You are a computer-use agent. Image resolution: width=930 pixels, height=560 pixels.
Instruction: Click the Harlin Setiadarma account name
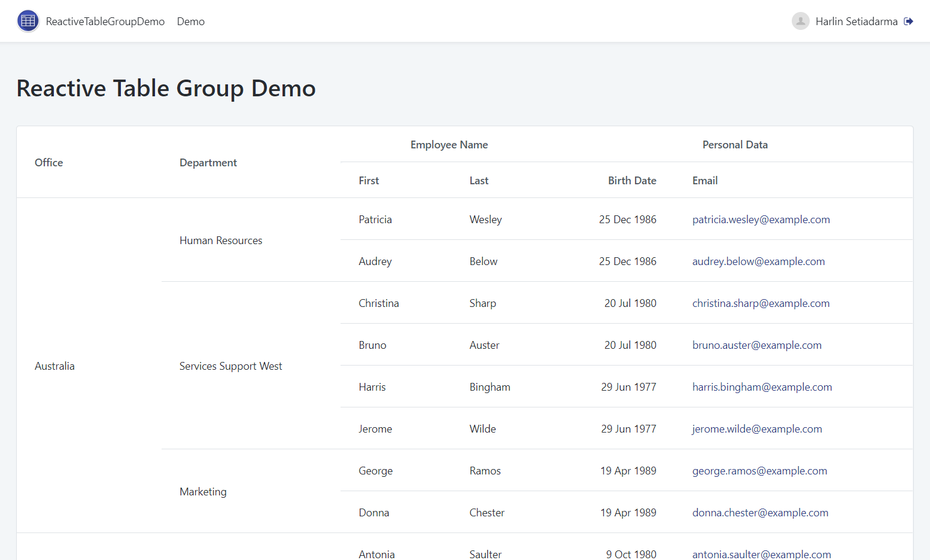857,21
